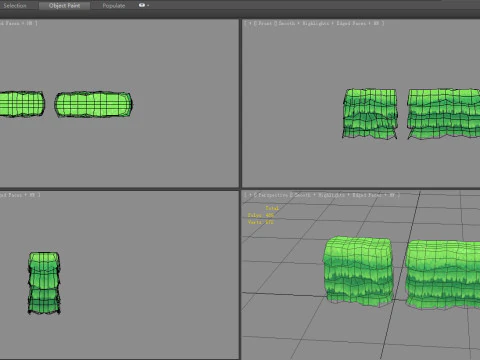This screenshot has width=480, height=360.
Task: Click the Verts count statistic
Action: pos(261,222)
